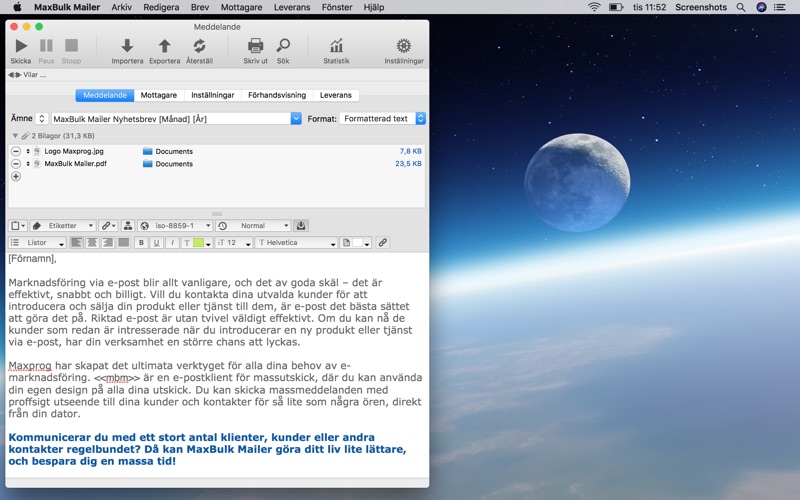Switch to the Meddelande tab
The width and height of the screenshot is (800, 500).
point(105,95)
